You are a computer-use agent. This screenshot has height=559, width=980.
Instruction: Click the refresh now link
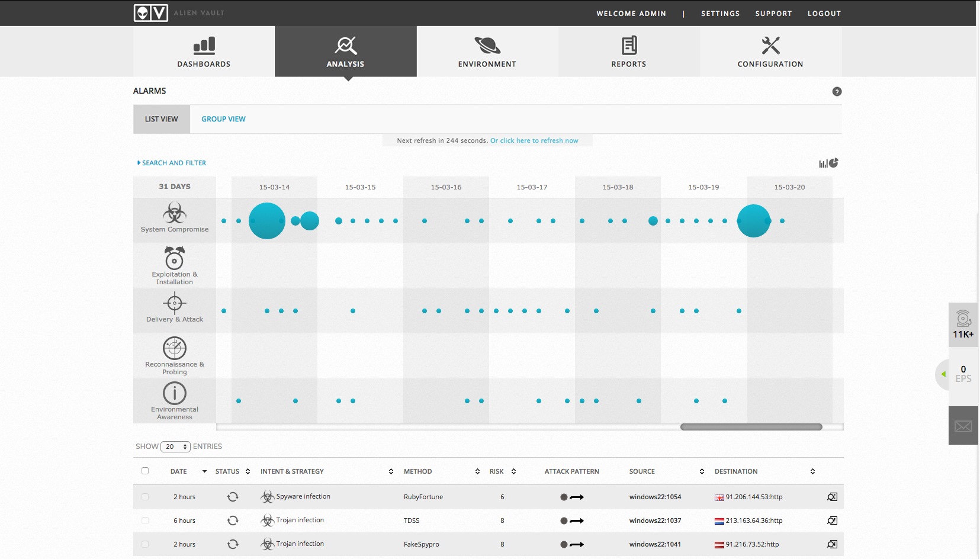pos(534,140)
